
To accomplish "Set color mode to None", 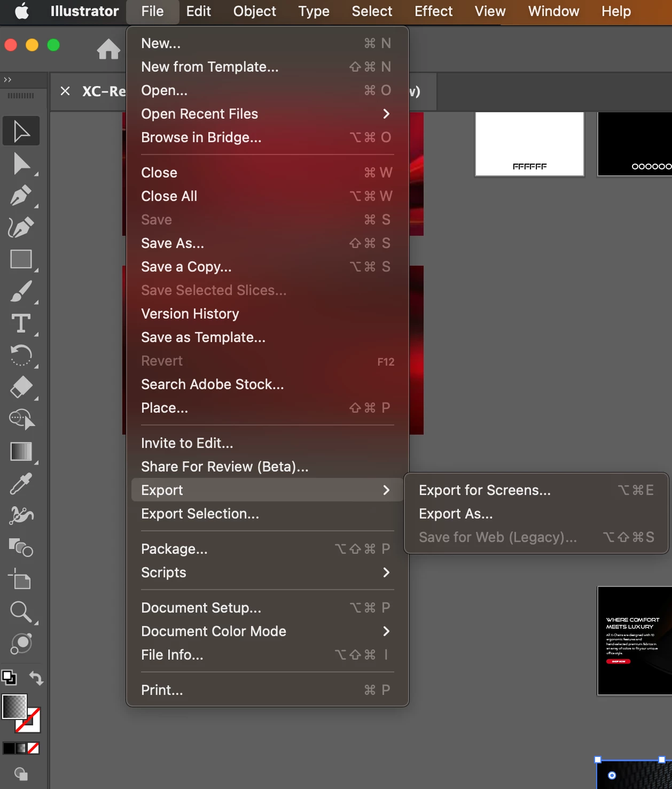I will 33,748.
